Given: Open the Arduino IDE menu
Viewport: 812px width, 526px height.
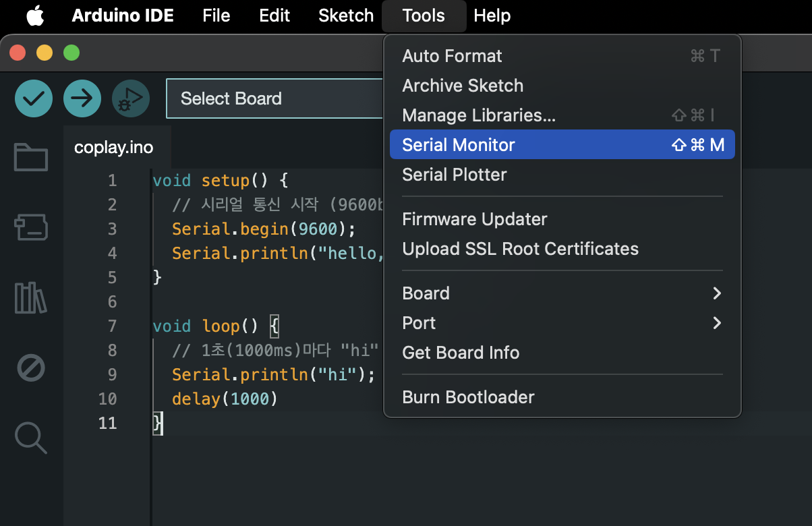Looking at the screenshot, I should [x=123, y=16].
